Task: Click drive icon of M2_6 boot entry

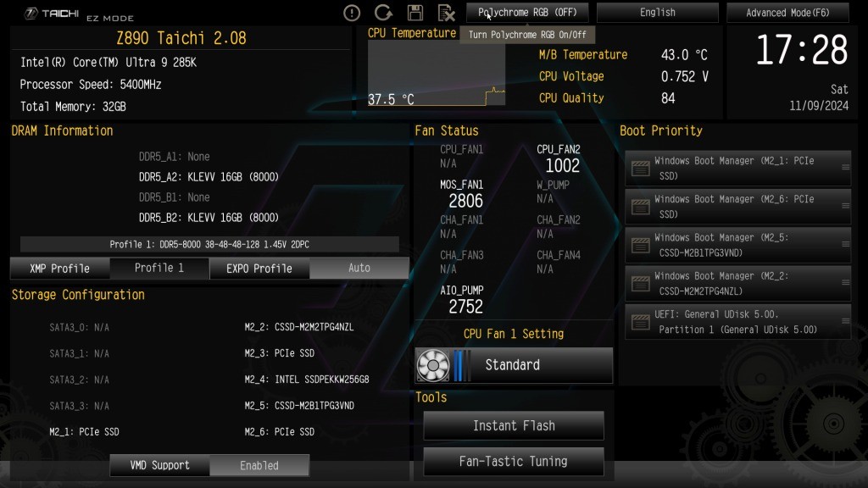Action: point(641,207)
